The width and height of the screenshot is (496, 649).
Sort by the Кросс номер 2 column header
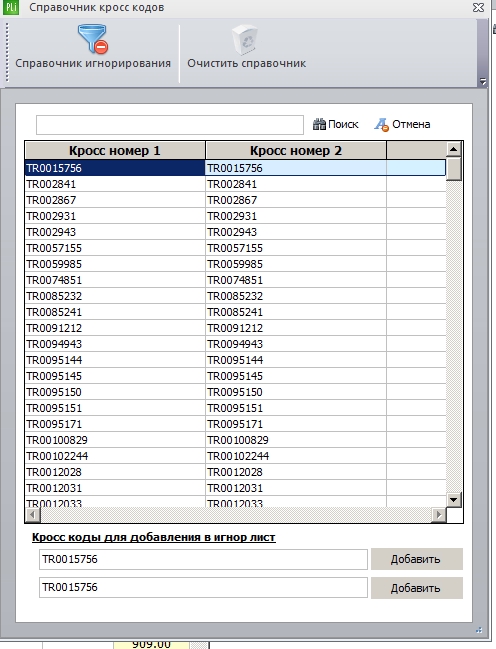pyautogui.click(x=296, y=151)
